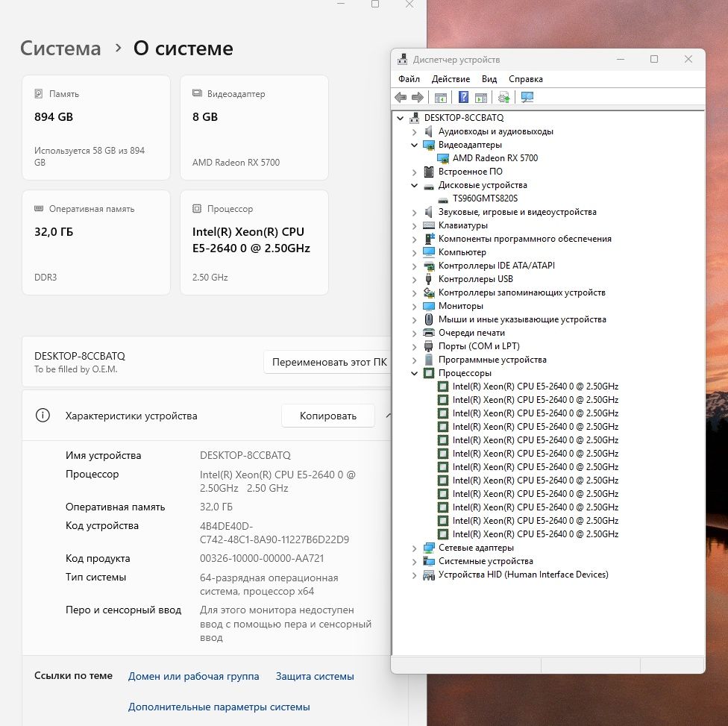This screenshot has height=726, width=728.
Task: Select Контроллеры запоминающих устройств label
Action: click(x=522, y=292)
